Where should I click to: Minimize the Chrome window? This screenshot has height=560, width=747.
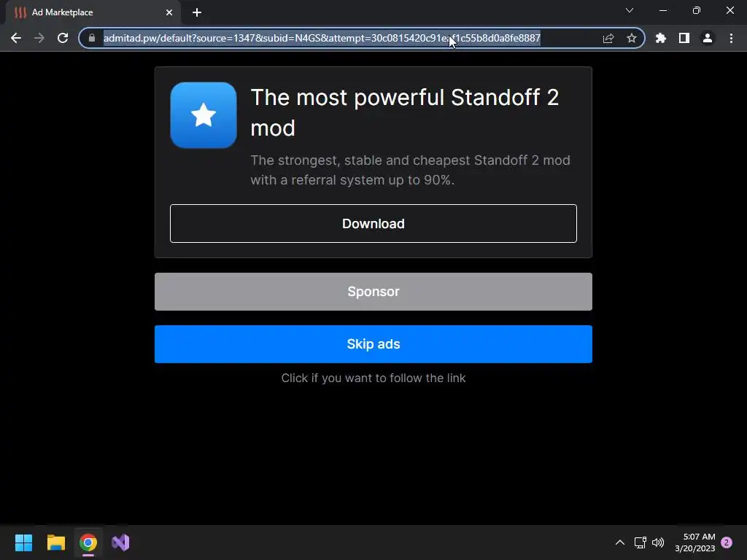pos(662,10)
